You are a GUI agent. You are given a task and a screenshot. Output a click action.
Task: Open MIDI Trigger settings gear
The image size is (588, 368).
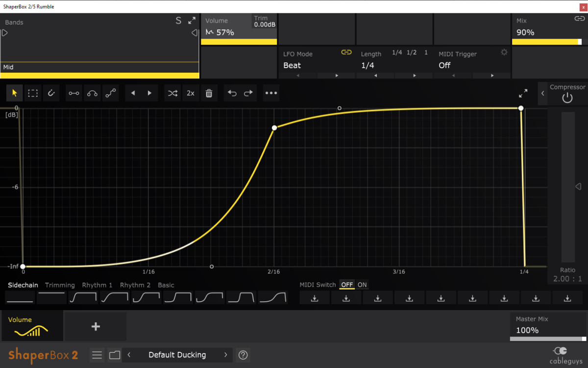[x=504, y=53]
